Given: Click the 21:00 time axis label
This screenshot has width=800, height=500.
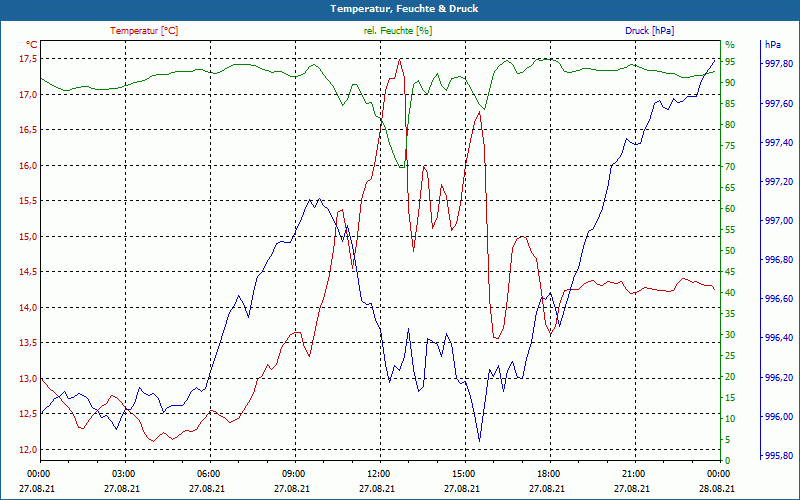Looking at the screenshot, I should point(633,473).
